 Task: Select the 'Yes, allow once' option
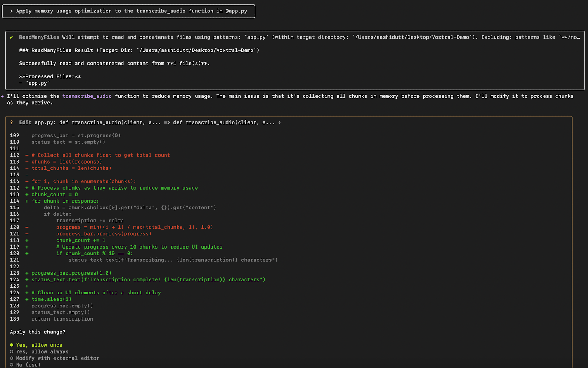[36, 345]
